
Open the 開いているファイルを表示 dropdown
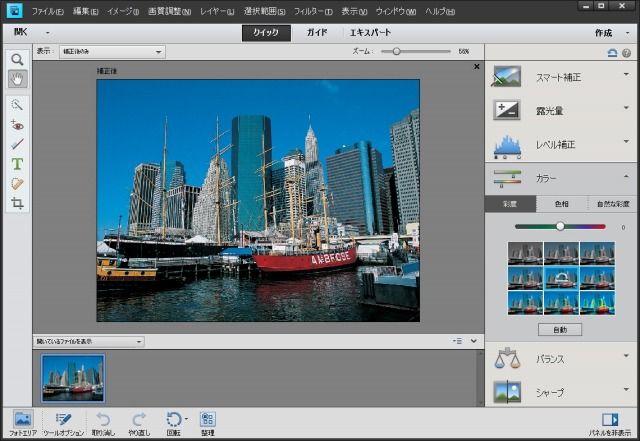[89, 341]
